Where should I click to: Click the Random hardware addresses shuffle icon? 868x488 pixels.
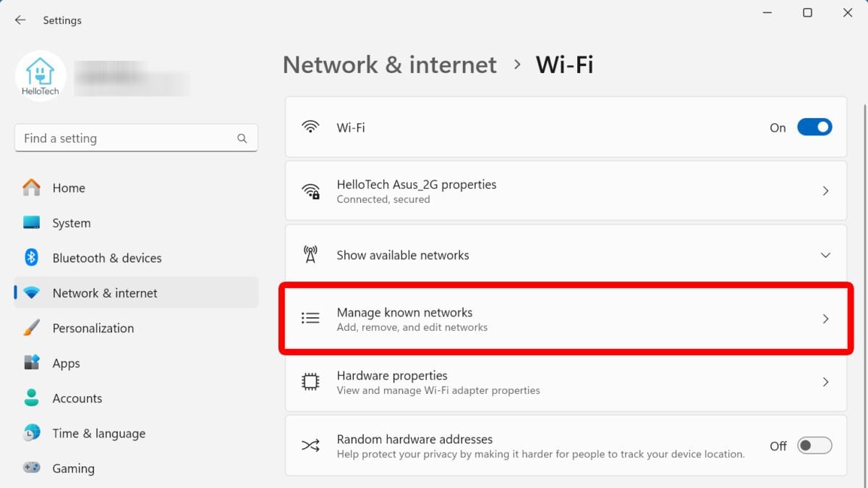point(310,446)
